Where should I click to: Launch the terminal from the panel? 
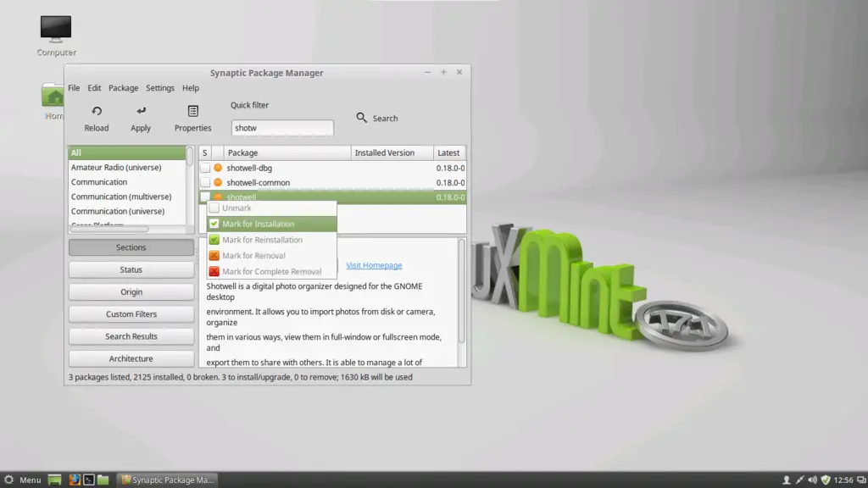(x=88, y=480)
